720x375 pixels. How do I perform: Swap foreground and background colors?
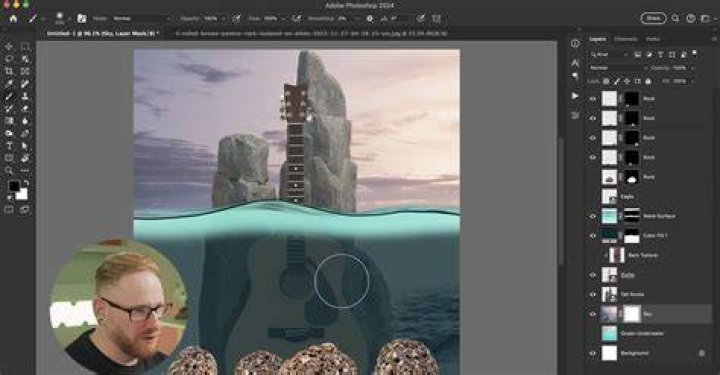[26, 182]
